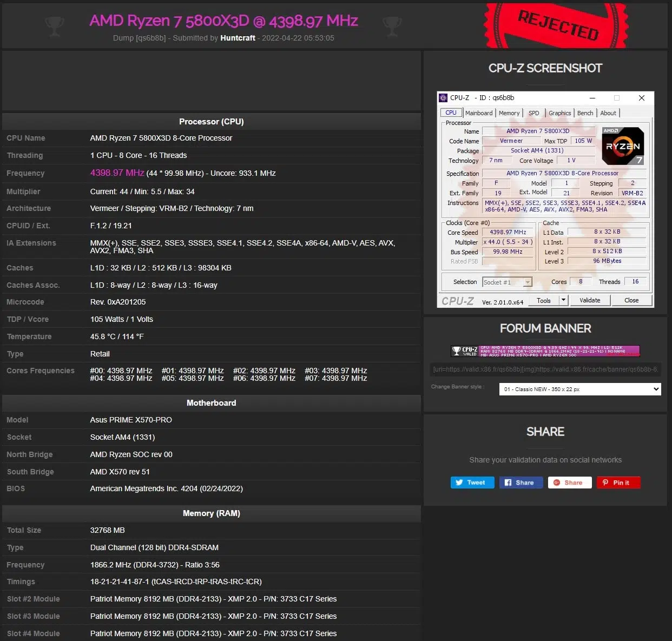This screenshot has width=672, height=641.
Task: Open the submitter profile link Huntcraft
Action: click(238, 38)
